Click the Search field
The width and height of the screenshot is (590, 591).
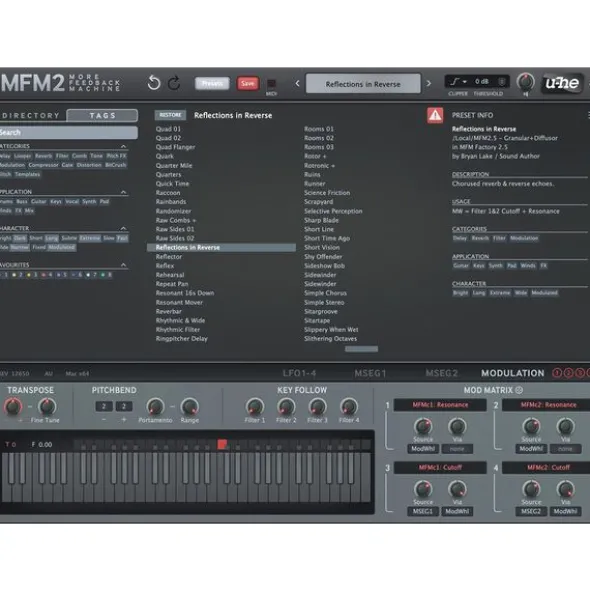[x=69, y=133]
